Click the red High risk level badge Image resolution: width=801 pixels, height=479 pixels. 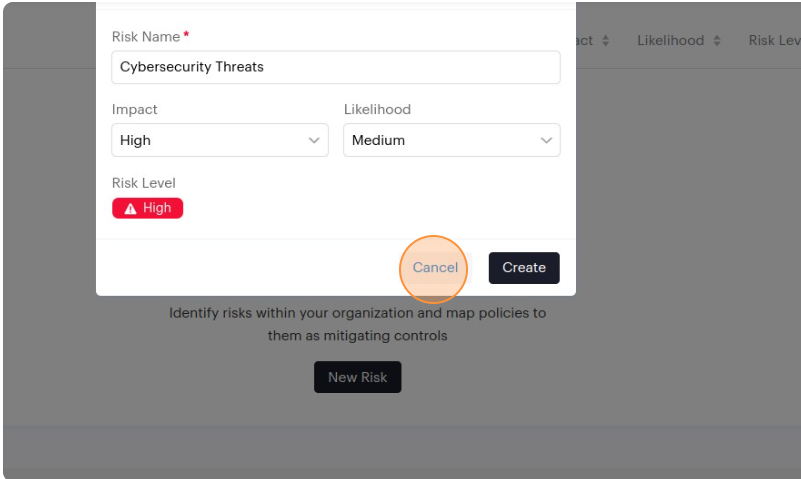click(x=148, y=208)
